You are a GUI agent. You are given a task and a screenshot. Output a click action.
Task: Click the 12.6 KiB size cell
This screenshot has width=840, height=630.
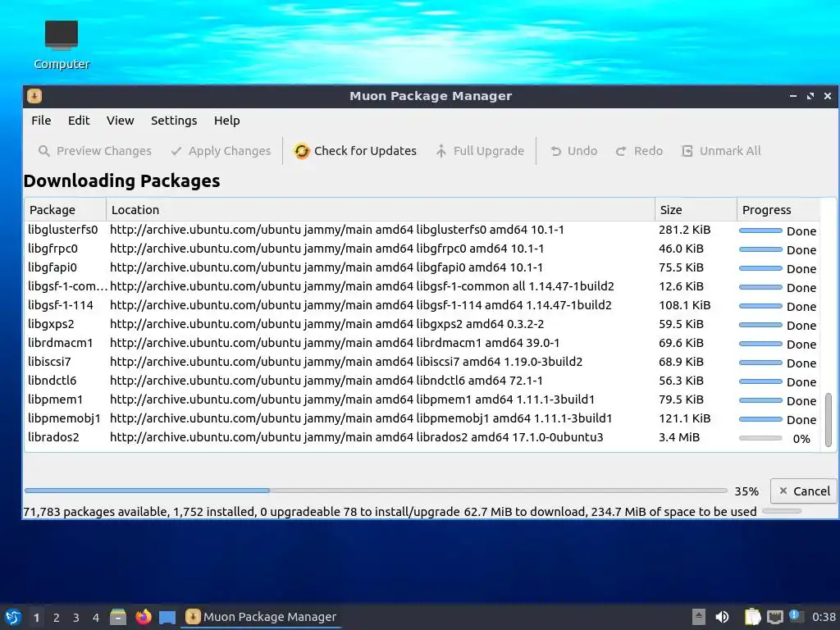(681, 286)
